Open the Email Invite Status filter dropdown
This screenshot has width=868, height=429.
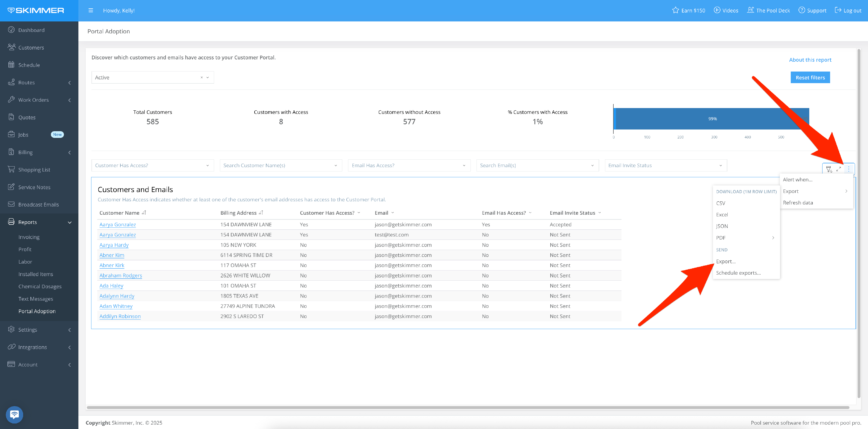click(665, 165)
